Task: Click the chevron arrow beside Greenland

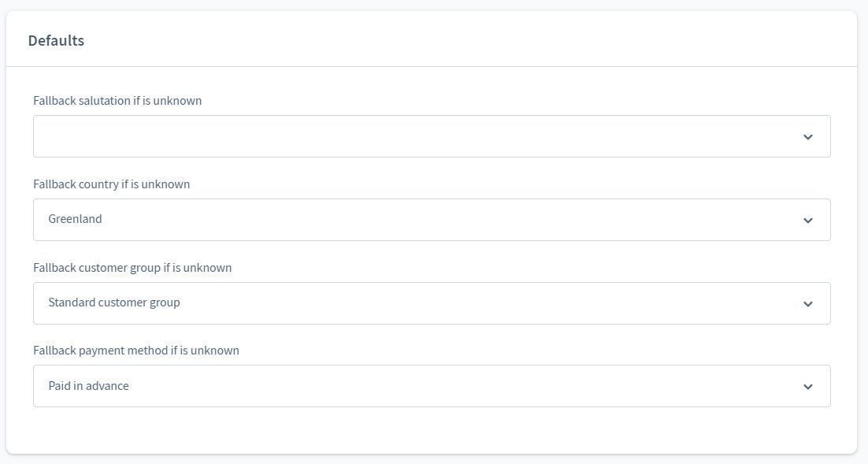Action: [807, 221]
